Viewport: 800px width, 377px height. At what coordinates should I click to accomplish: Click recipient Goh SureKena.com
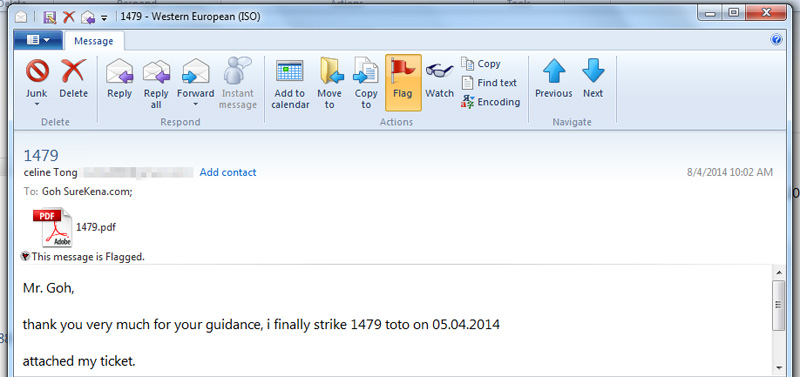coord(88,192)
